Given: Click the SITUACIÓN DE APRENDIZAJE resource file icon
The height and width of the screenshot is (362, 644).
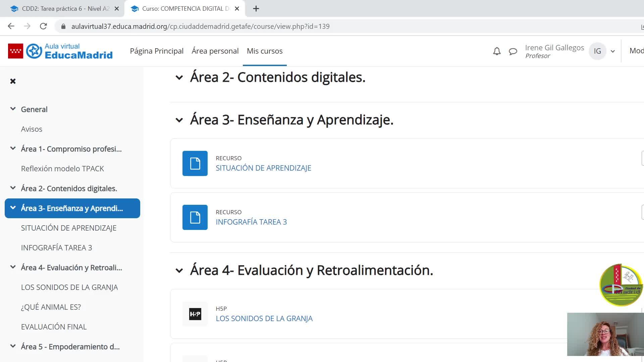Looking at the screenshot, I should (195, 163).
